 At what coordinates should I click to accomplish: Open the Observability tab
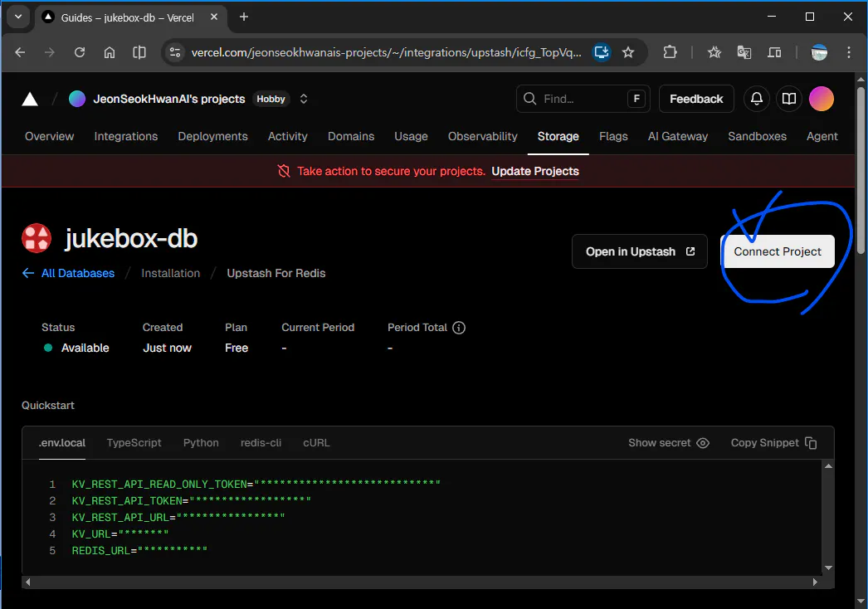482,136
